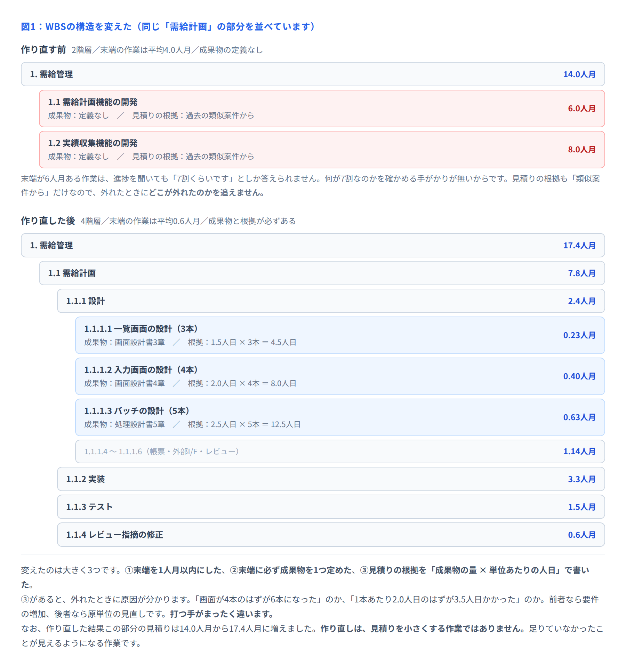Click the '0.40人月' value
Screen dimensions: 626x672
(579, 376)
